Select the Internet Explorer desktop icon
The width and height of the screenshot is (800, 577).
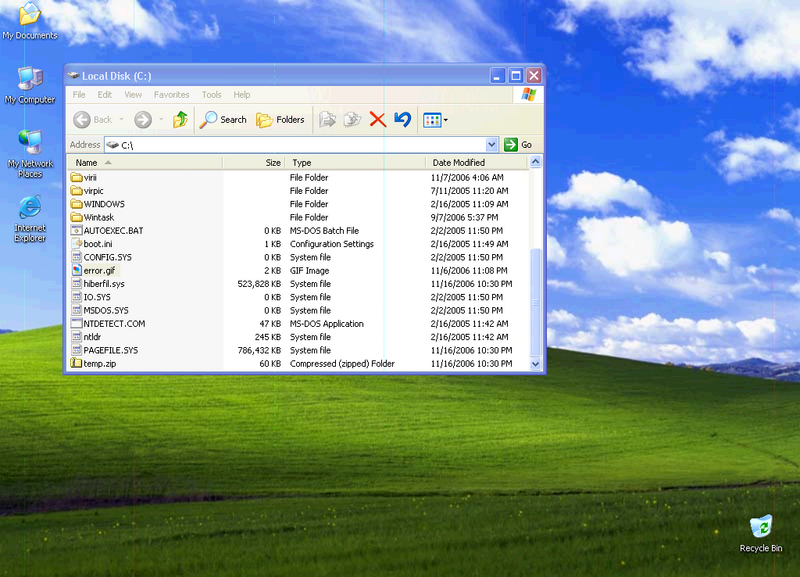point(30,218)
